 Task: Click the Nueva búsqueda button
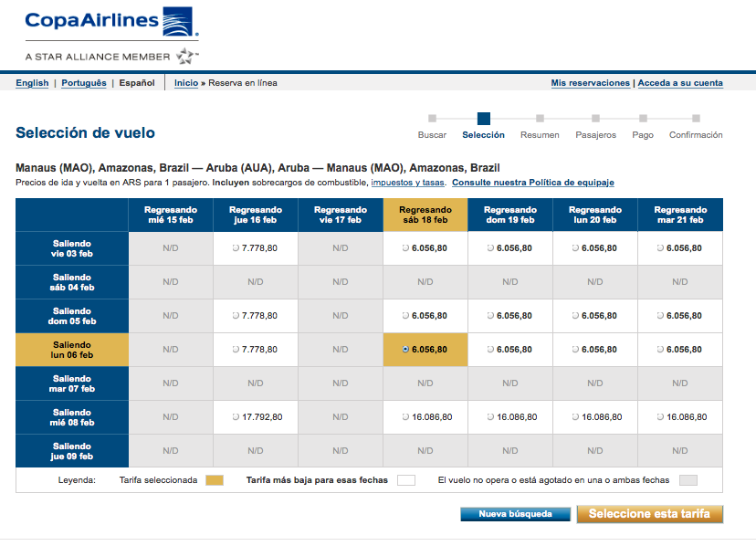515,514
